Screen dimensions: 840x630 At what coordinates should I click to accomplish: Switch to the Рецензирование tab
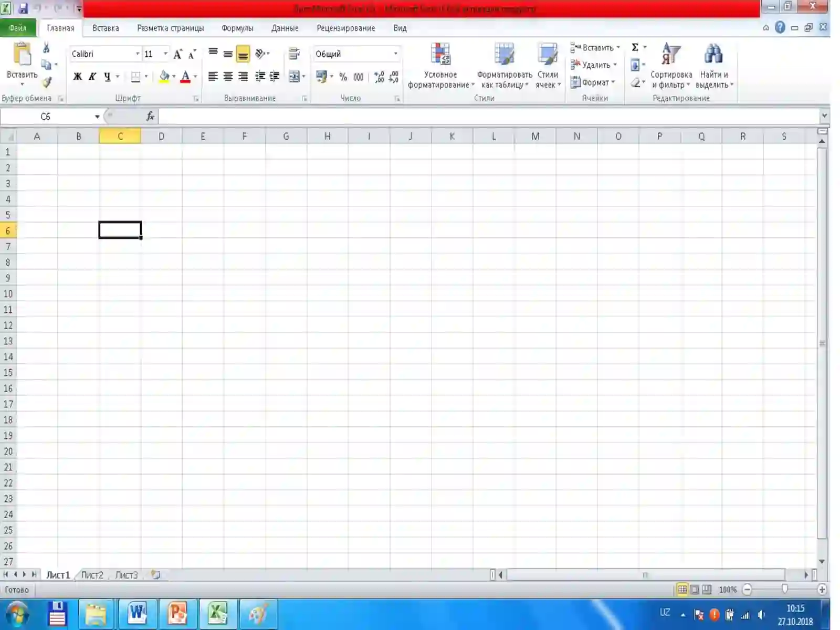pos(346,28)
